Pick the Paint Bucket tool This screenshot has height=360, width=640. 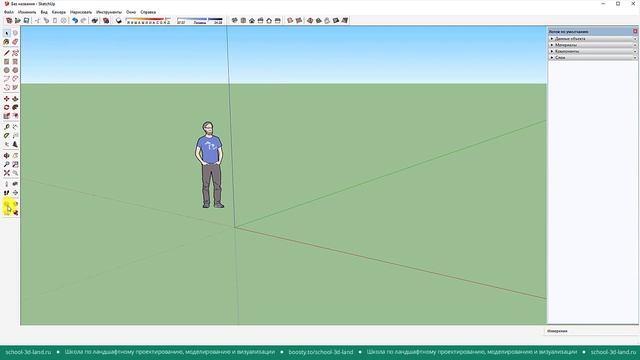(7, 42)
